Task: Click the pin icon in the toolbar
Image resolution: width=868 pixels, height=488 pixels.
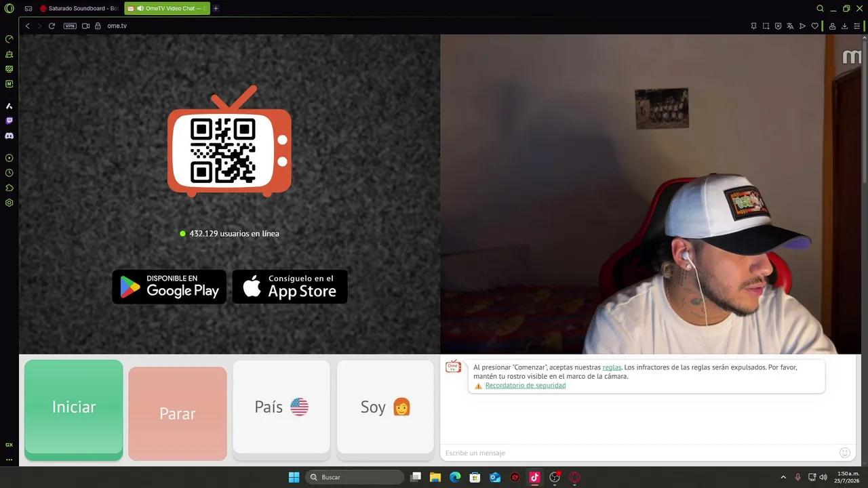Action: [753, 26]
